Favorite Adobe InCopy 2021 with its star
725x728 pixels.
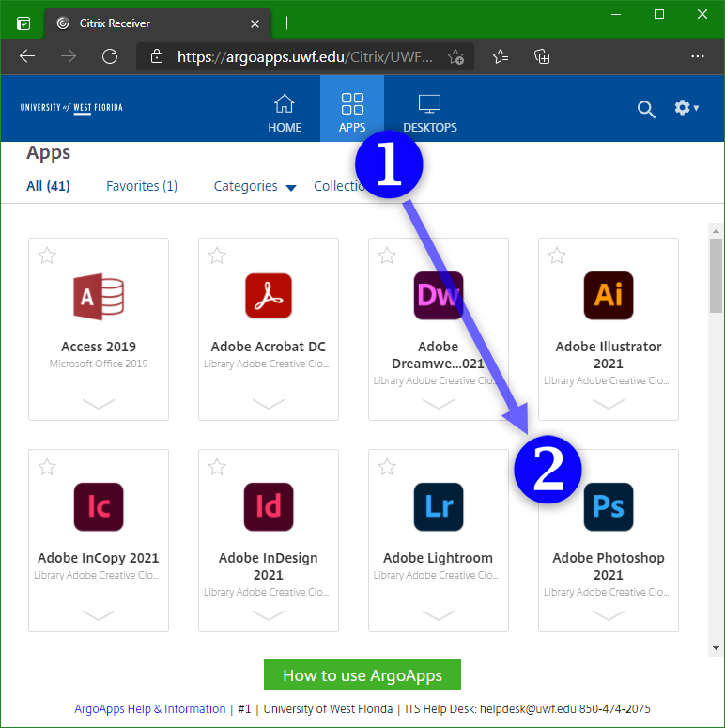(x=47, y=467)
